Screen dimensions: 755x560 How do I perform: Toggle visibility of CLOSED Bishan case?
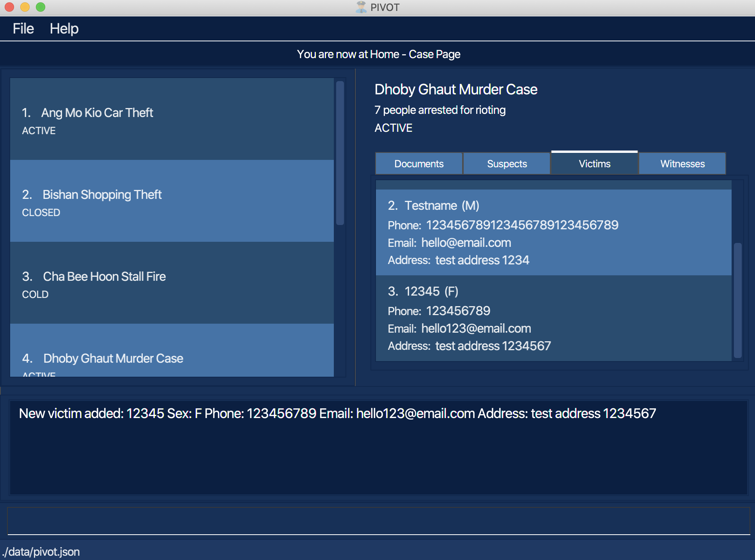pos(176,202)
